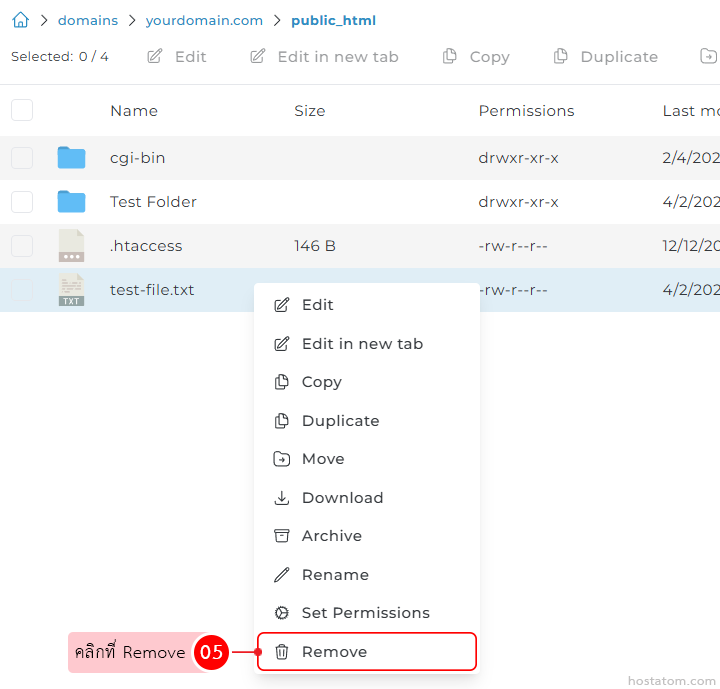Click the cgi-bin folder icon
The width and height of the screenshot is (720, 689).
click(x=71, y=158)
